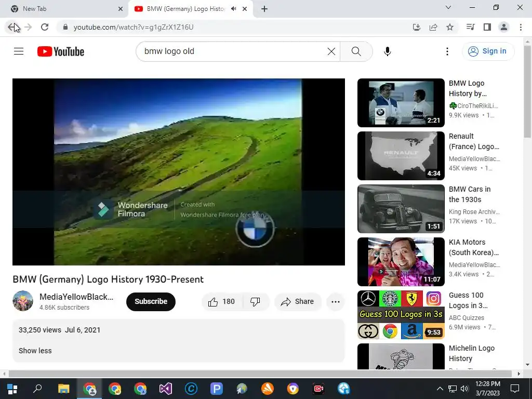Show hidden system tray icons
532x399 pixels.
(440, 389)
